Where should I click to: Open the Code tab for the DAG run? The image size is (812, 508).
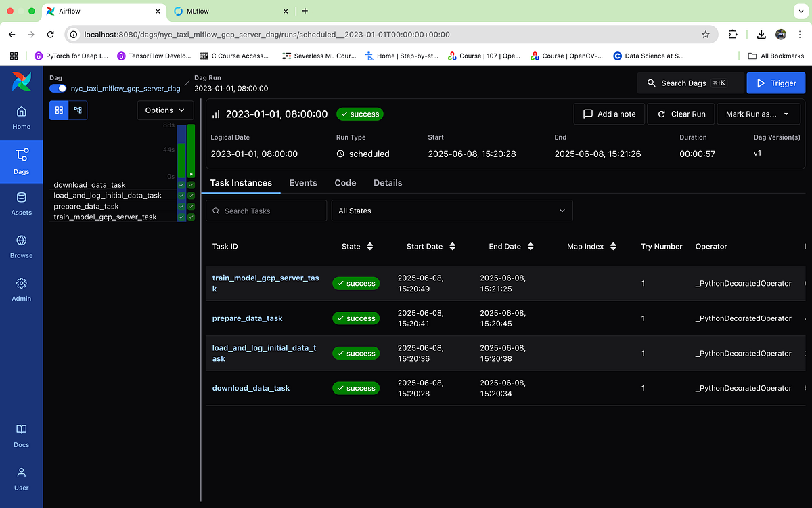pyautogui.click(x=345, y=182)
